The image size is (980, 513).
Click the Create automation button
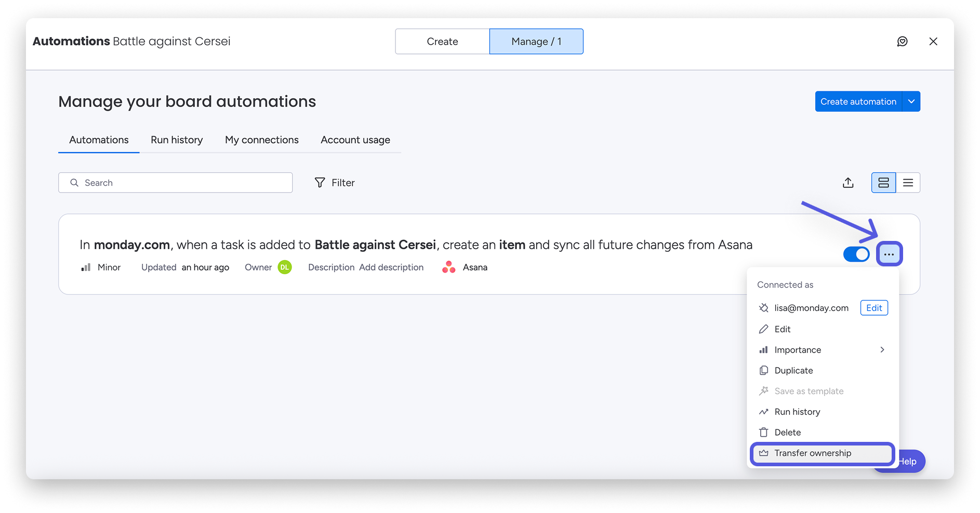pos(858,101)
